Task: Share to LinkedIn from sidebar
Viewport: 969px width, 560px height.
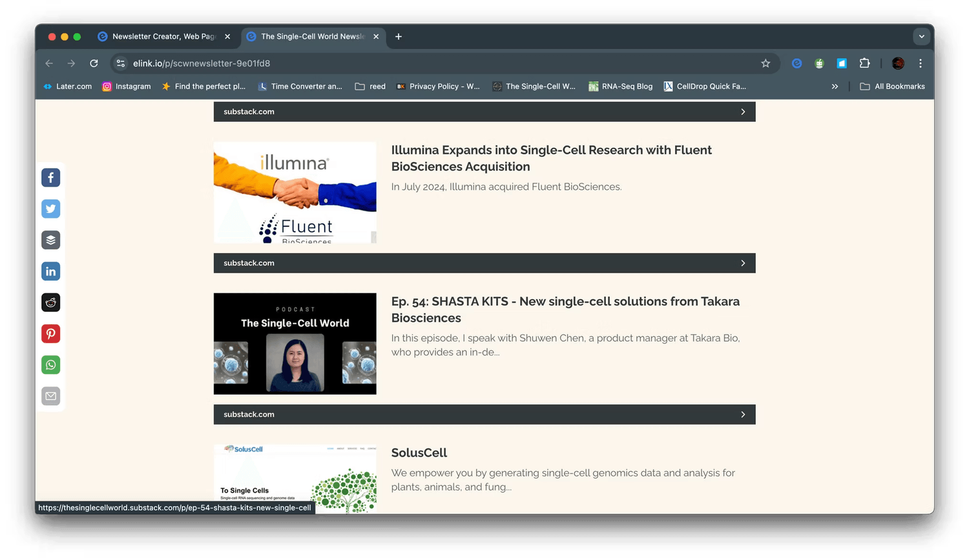Action: pyautogui.click(x=50, y=271)
